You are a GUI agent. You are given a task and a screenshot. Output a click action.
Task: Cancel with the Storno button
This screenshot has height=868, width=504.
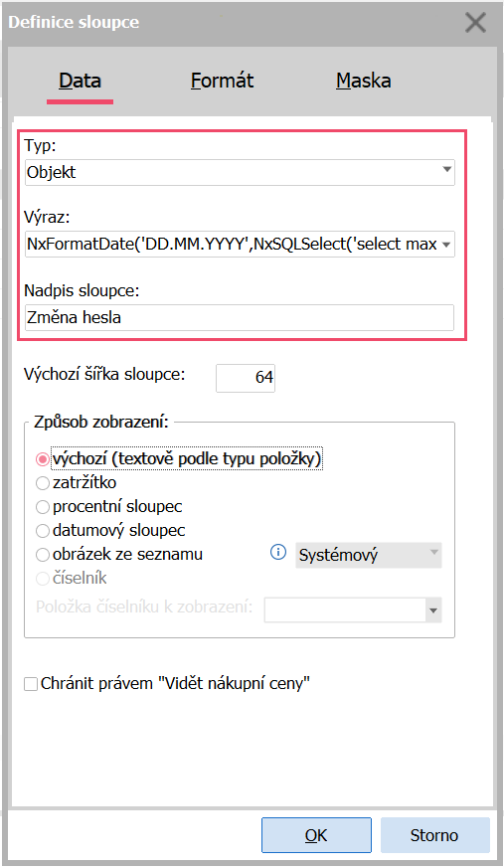(x=434, y=835)
